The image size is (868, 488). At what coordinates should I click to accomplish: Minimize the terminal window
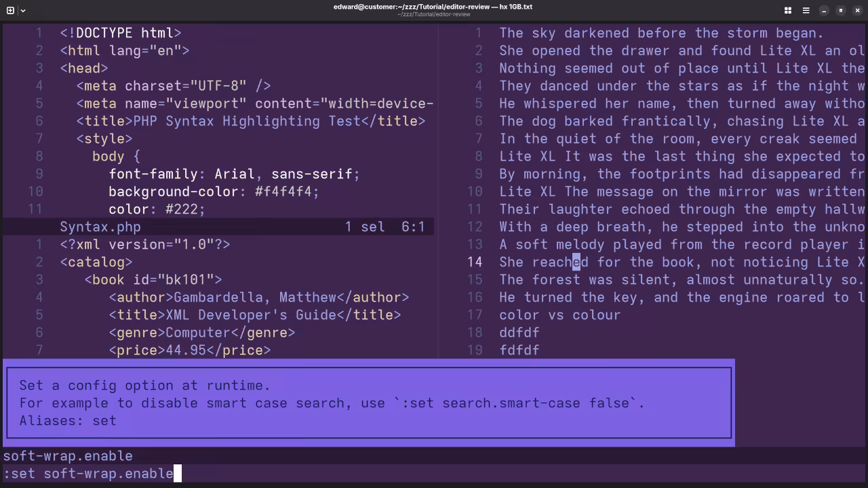[x=824, y=10]
